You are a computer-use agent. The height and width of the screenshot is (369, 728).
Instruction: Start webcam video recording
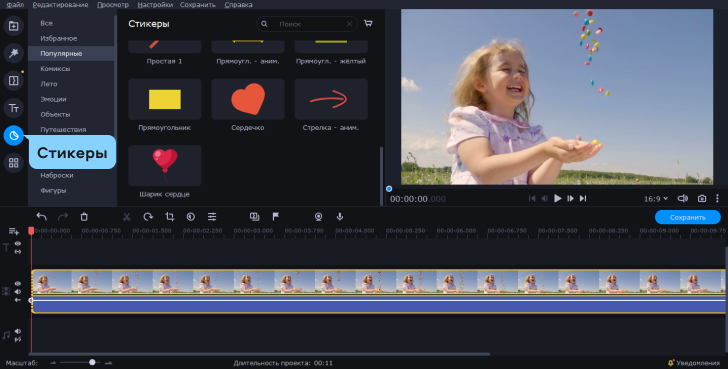click(318, 216)
